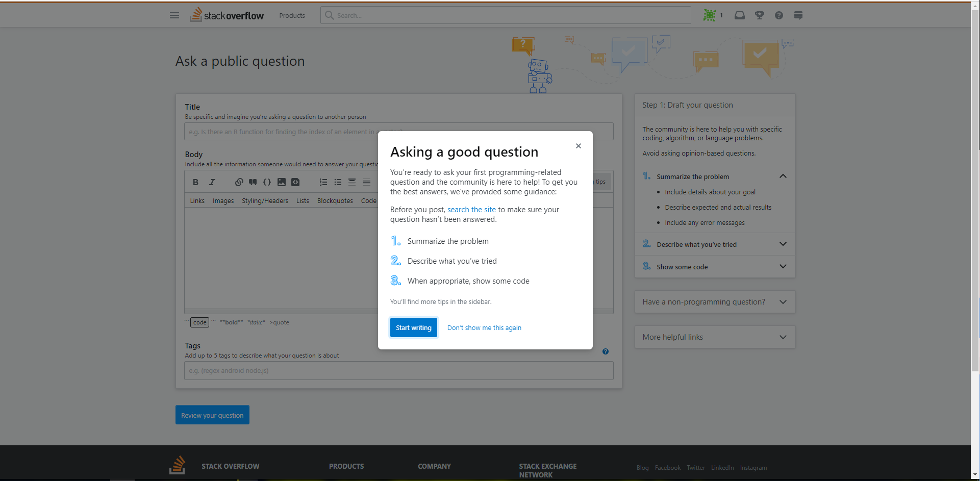Switch to the Links help tab

(x=197, y=201)
